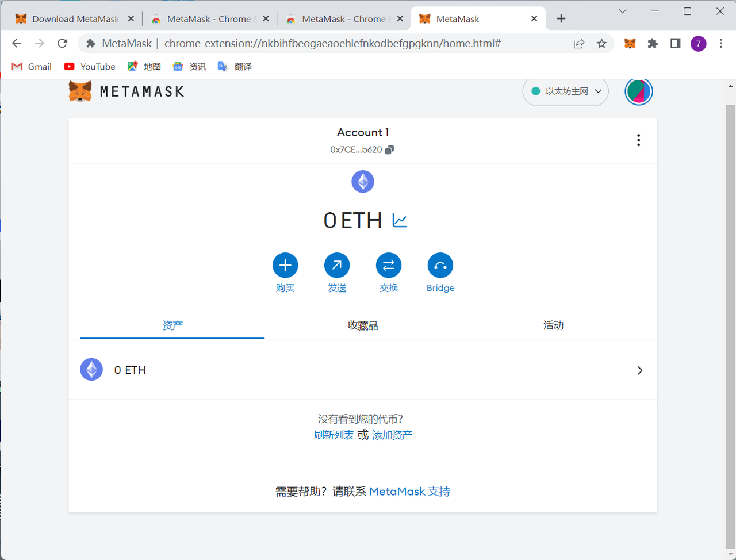Click the Bridge button
The image size is (736, 560).
[440, 265]
